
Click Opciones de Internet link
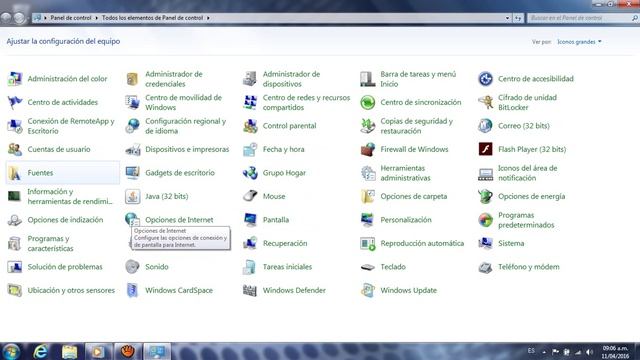(x=179, y=220)
